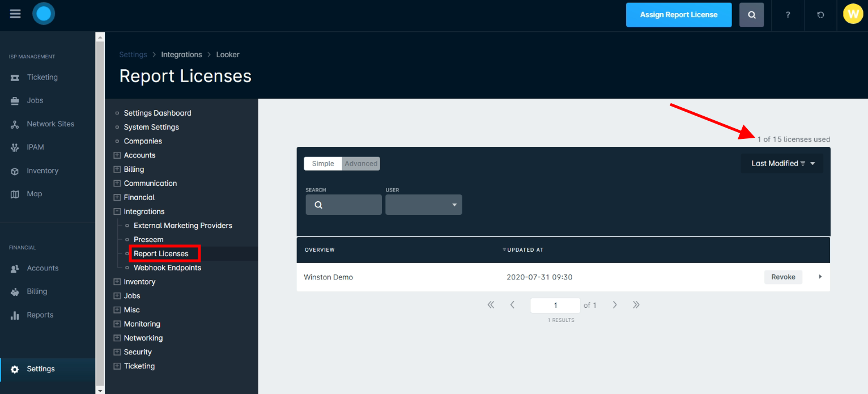868x394 pixels.
Task: Open Companies in settings tree
Action: pyautogui.click(x=143, y=141)
